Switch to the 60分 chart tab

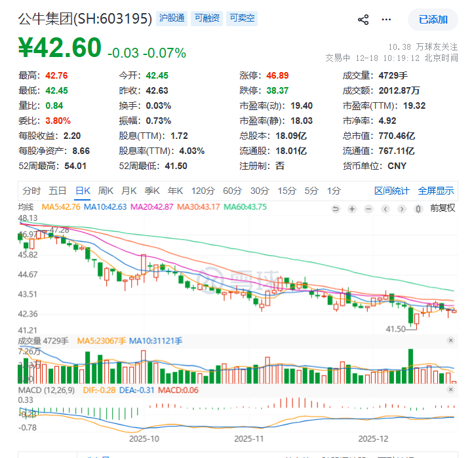point(233,191)
